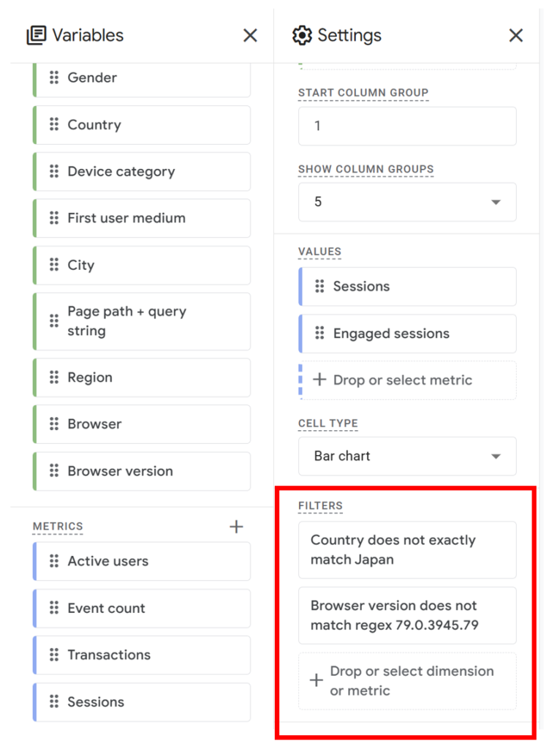Open the Show column groups dropdown
Viewport: 560px width, 749px height.
[407, 202]
